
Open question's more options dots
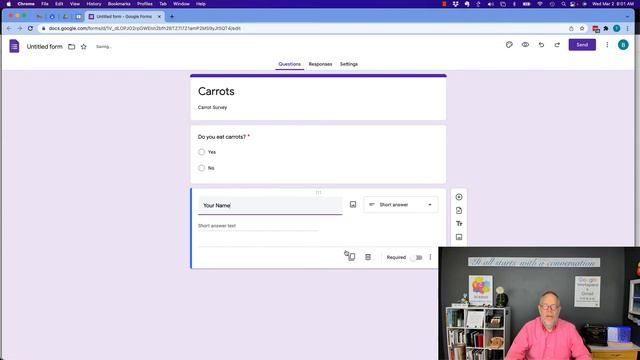(x=430, y=257)
